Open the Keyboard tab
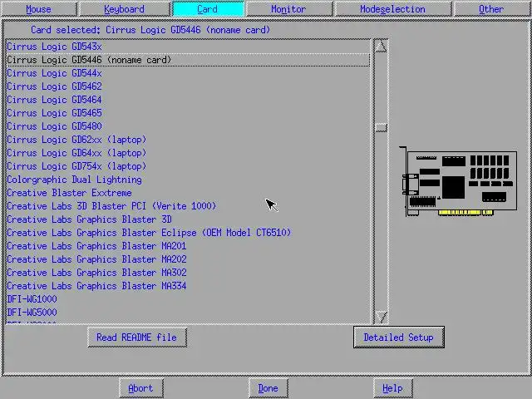Screen dimensions: 532x399 124,9
